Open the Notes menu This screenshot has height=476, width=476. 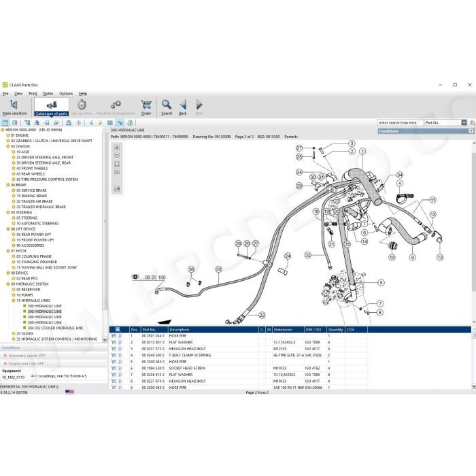click(48, 94)
